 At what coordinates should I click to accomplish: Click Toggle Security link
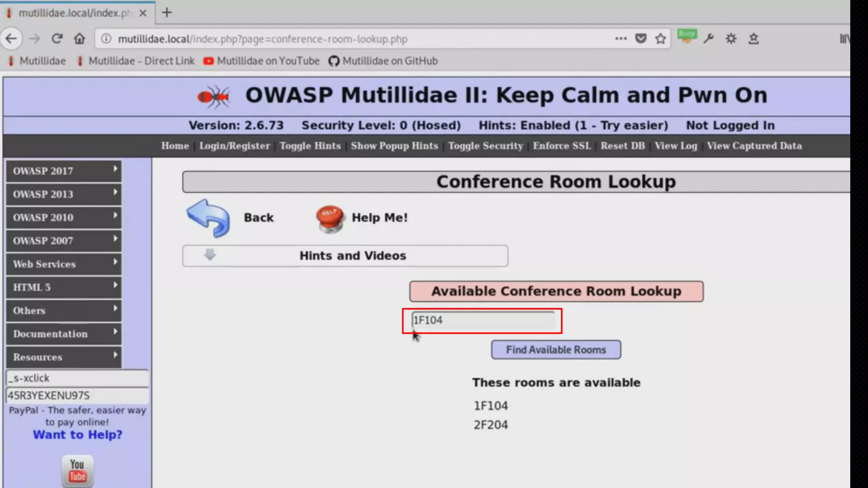(x=485, y=146)
